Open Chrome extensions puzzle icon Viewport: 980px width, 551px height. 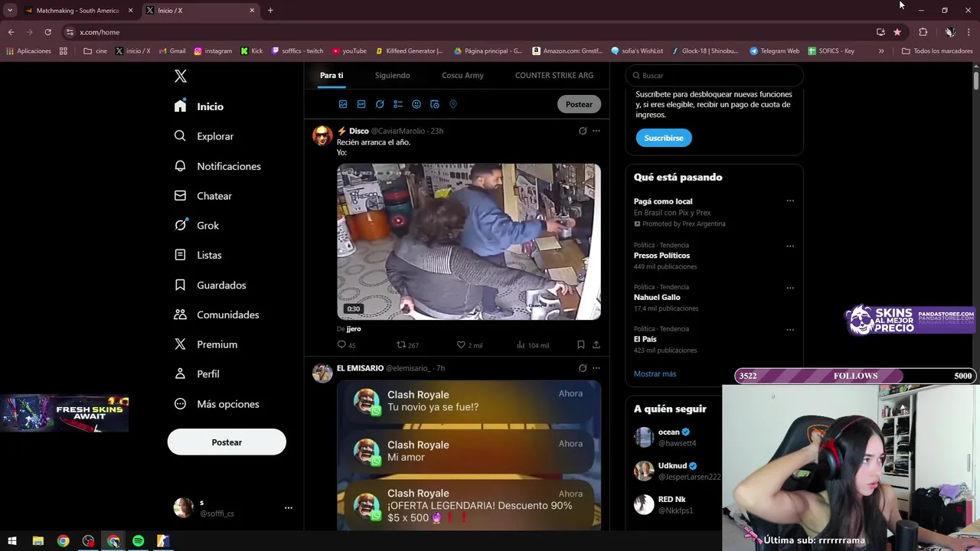coord(923,32)
